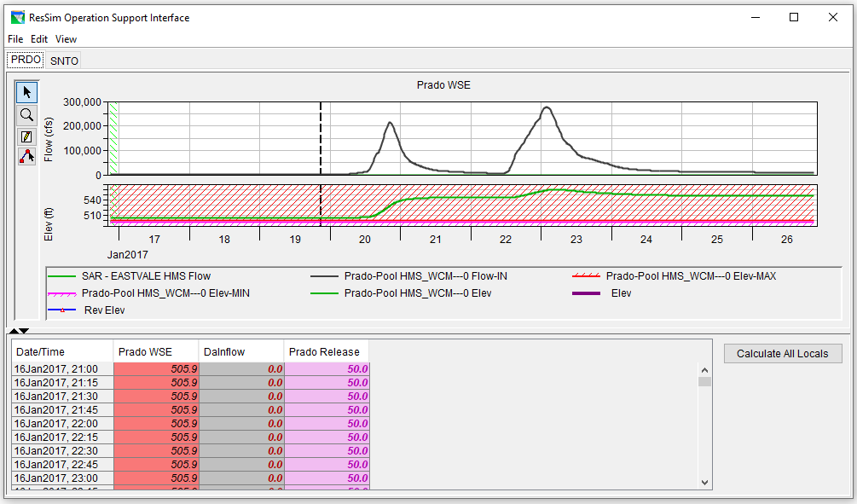
Task: Click SAR - EASTVALE HMS Flow legend entry
Action: (130, 276)
